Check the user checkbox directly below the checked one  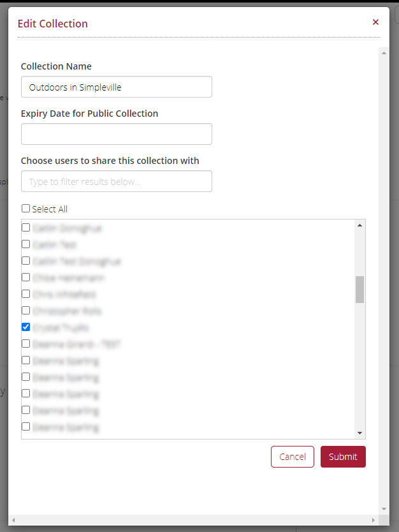25,344
